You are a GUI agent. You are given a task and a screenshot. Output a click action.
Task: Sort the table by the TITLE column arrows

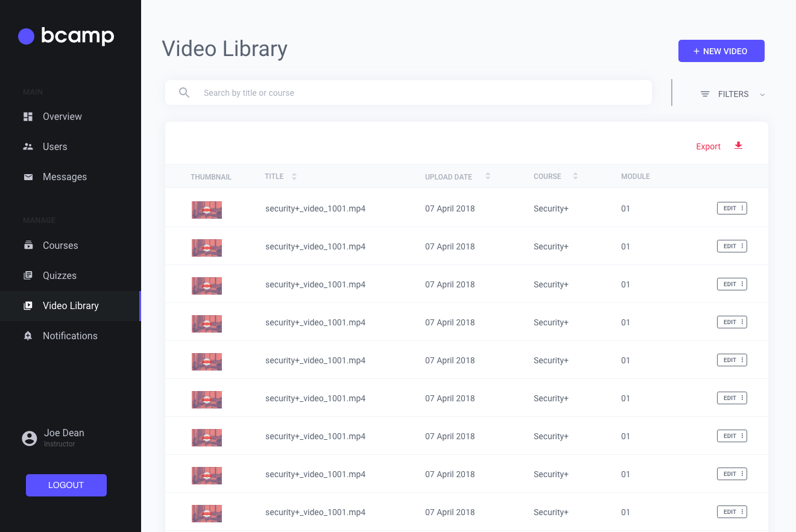tap(294, 176)
